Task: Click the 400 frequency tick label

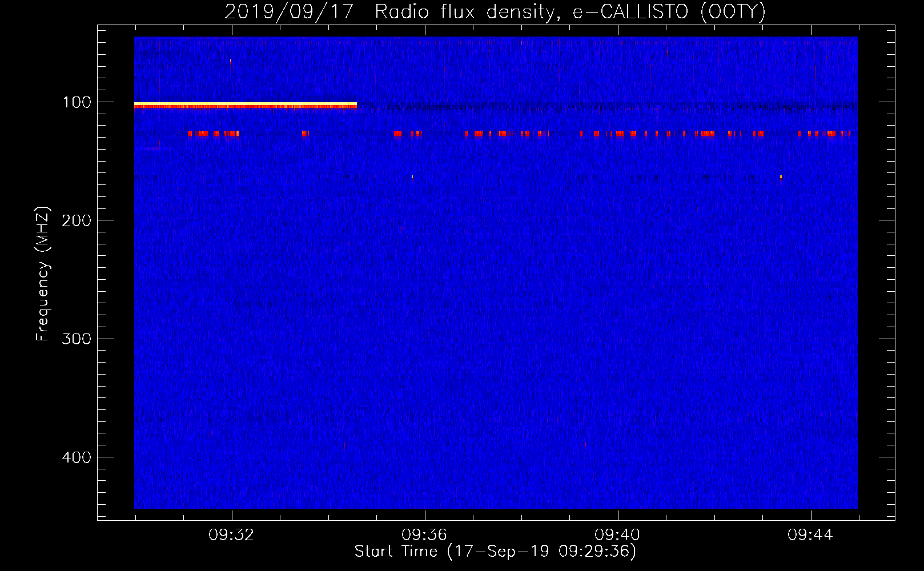Action: click(x=77, y=457)
